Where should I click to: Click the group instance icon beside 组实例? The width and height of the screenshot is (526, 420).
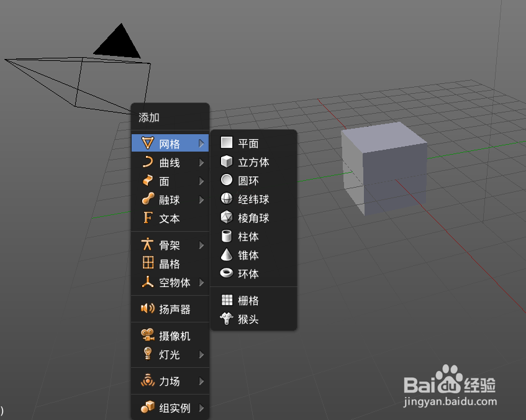pyautogui.click(x=148, y=406)
